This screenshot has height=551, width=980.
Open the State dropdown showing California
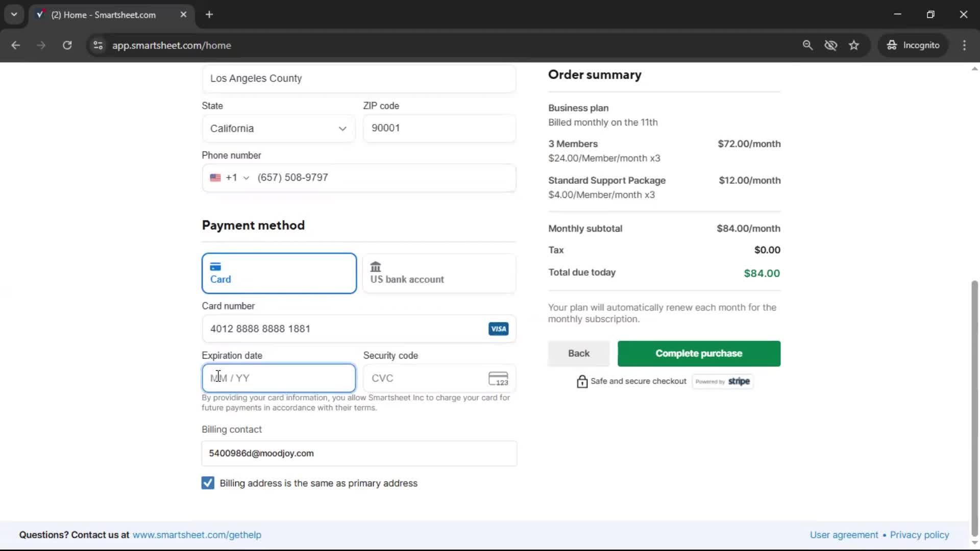[278, 129]
